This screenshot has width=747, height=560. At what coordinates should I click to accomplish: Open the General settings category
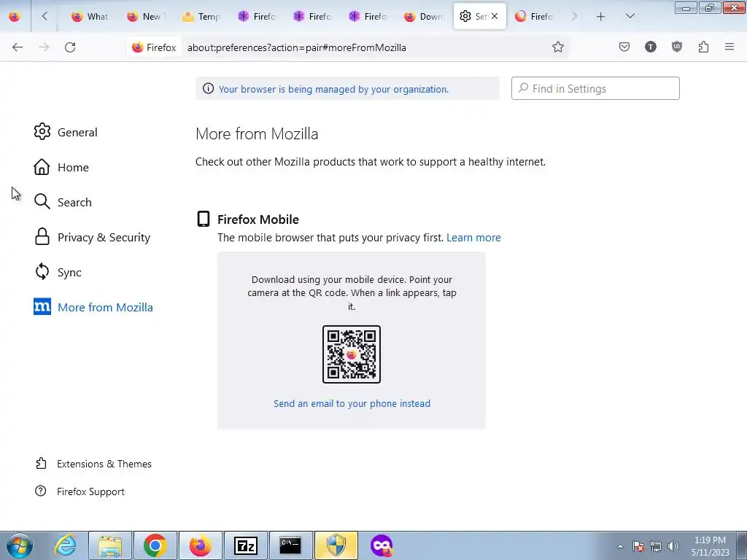point(66,132)
